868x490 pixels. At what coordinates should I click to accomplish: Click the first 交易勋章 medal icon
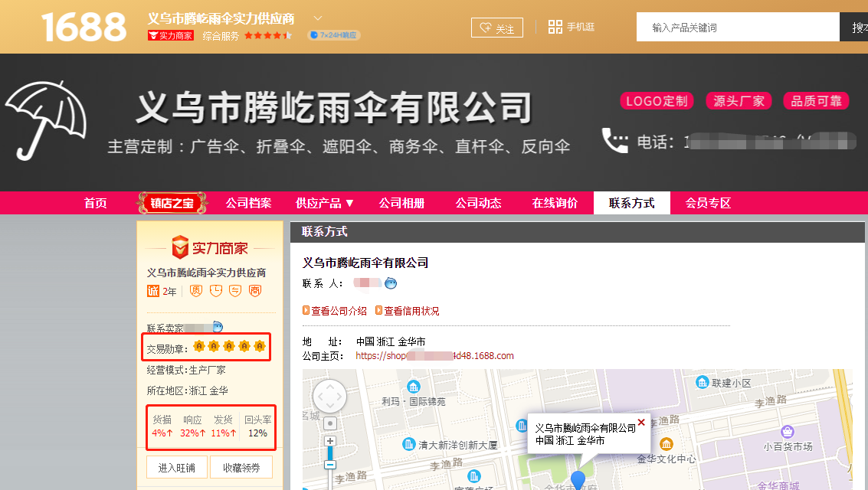[x=199, y=346]
